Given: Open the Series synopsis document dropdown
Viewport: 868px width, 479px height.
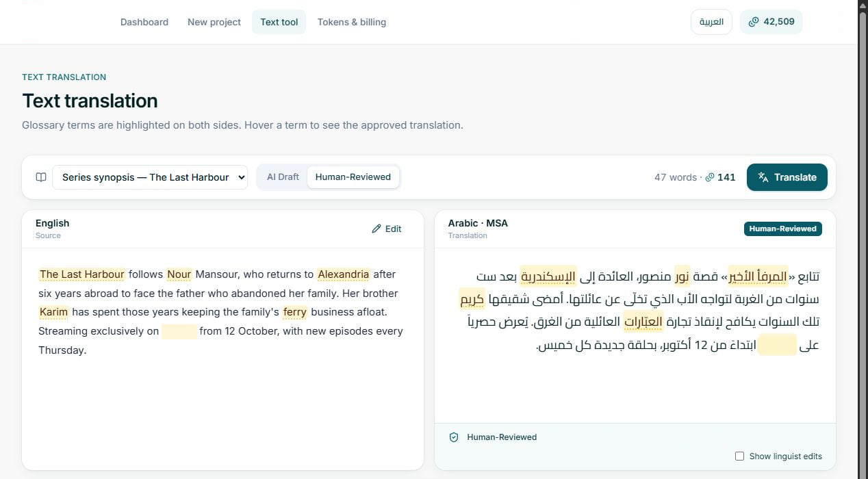Looking at the screenshot, I should coord(150,177).
